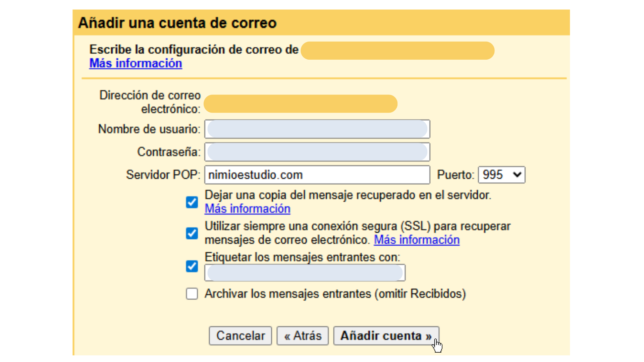Click 'Más información' under the page title
Viewport: 644px width, 362px height.
tap(136, 63)
